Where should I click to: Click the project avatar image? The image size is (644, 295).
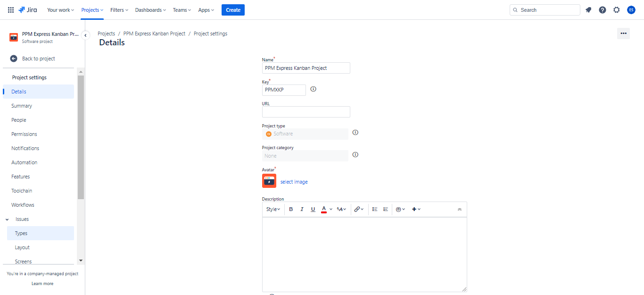point(269,181)
